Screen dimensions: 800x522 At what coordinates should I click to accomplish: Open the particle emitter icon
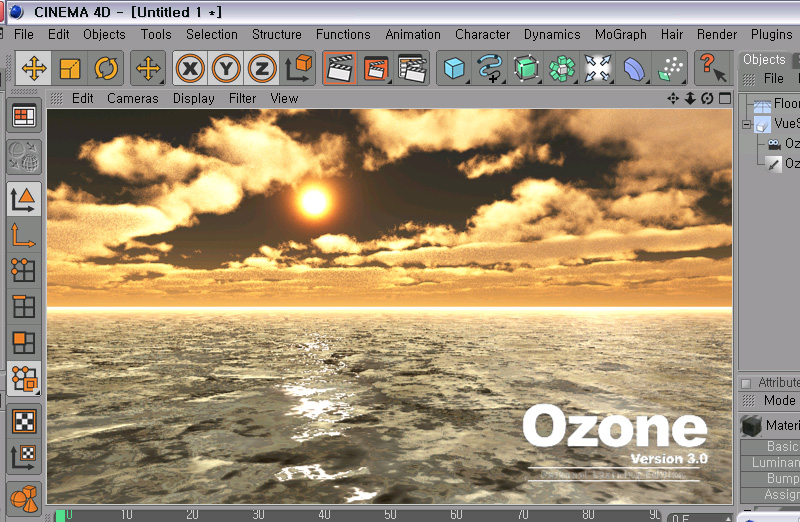pos(670,68)
